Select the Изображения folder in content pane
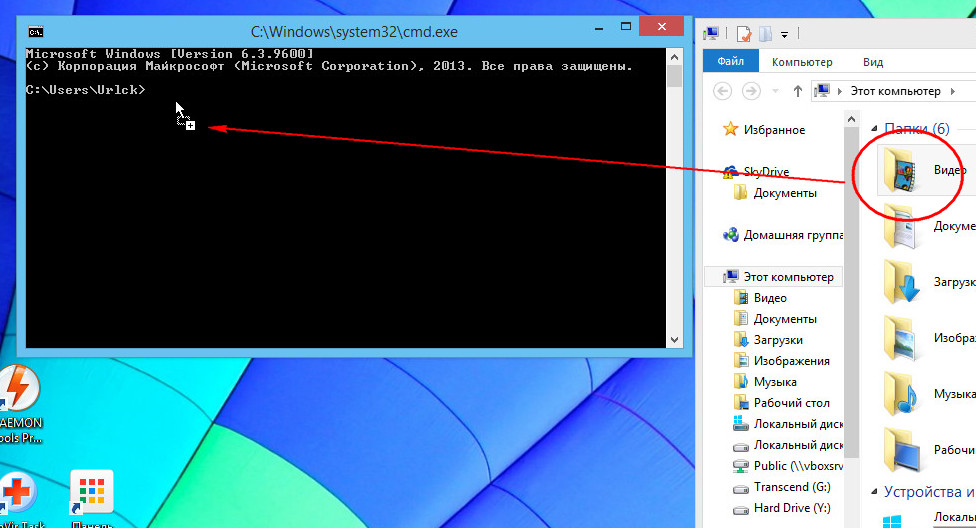This screenshot has height=528, width=976. pos(900,338)
